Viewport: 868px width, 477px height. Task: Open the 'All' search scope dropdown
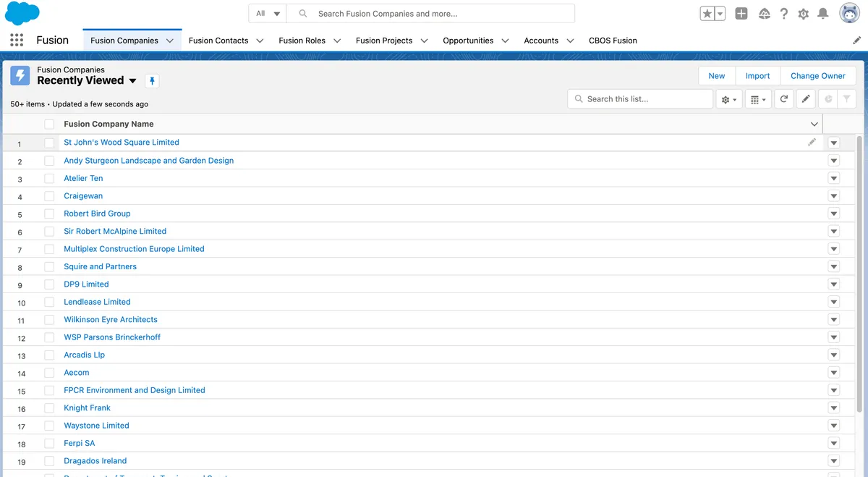pos(268,14)
